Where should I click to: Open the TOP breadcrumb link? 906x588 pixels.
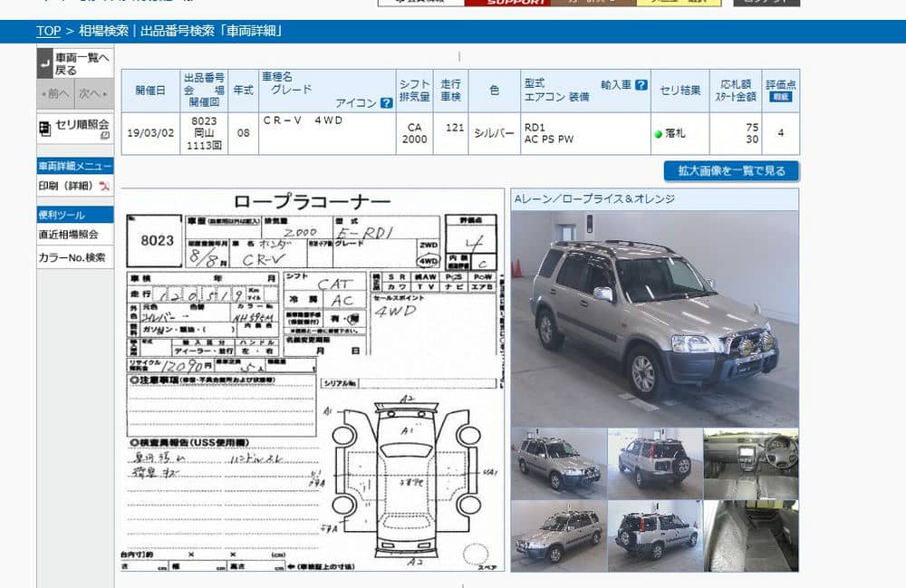click(48, 31)
